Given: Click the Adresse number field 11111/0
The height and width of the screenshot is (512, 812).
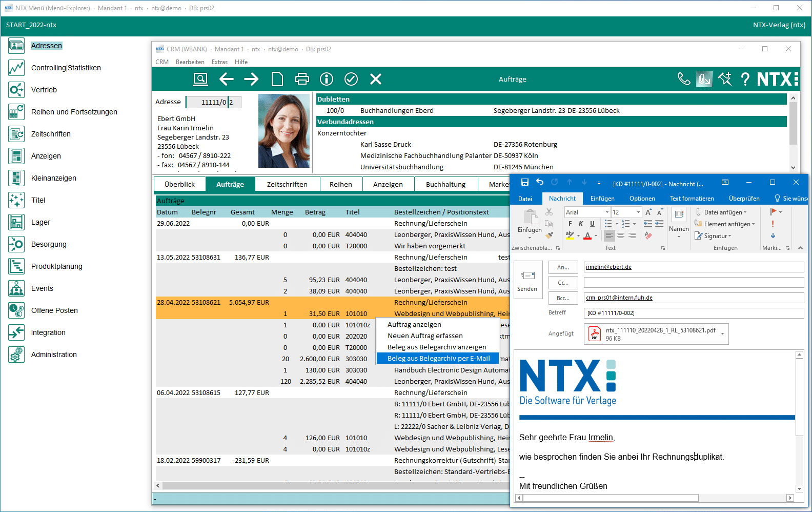Looking at the screenshot, I should click(207, 102).
